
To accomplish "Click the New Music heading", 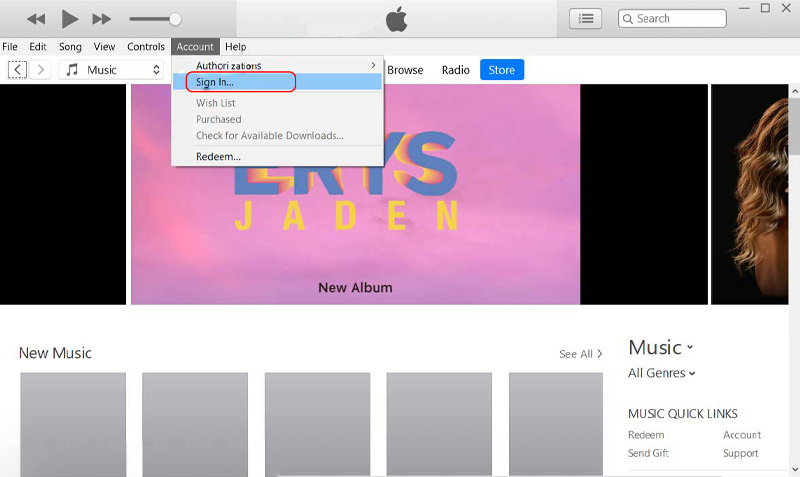I will [55, 353].
